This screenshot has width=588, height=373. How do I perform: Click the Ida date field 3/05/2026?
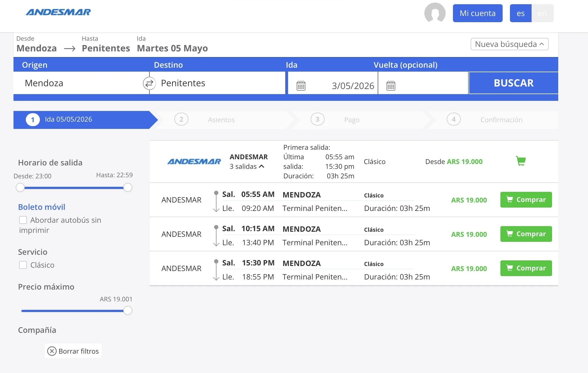(x=333, y=83)
